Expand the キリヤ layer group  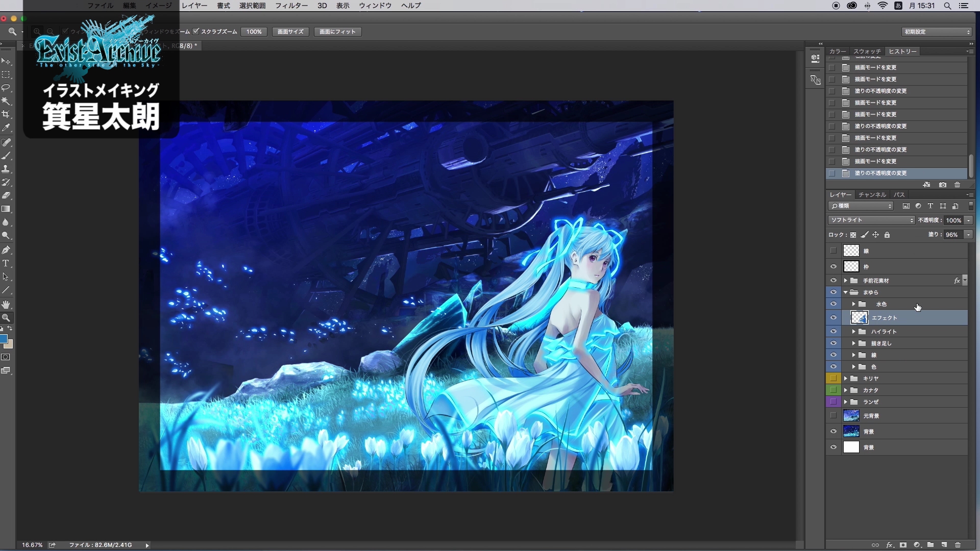pyautogui.click(x=846, y=379)
